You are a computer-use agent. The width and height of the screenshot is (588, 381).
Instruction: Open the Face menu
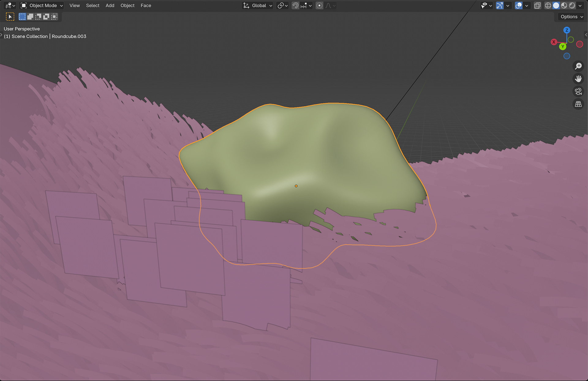[x=146, y=6]
